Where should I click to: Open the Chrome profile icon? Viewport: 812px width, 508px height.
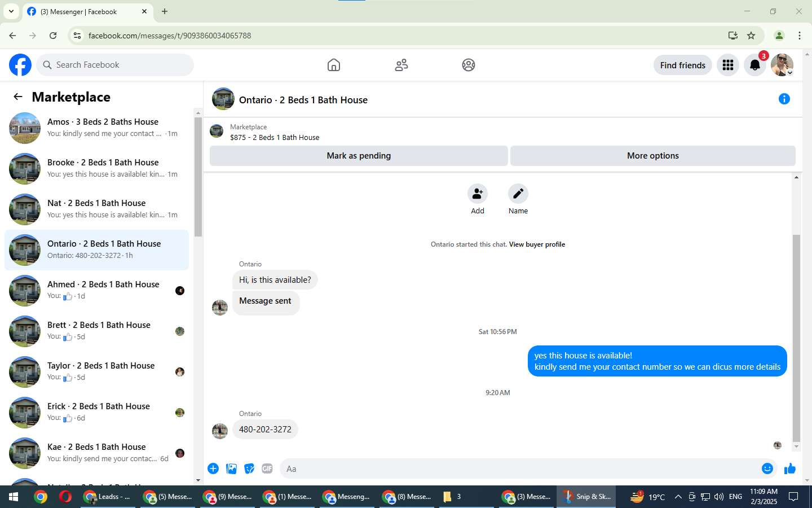coord(779,36)
